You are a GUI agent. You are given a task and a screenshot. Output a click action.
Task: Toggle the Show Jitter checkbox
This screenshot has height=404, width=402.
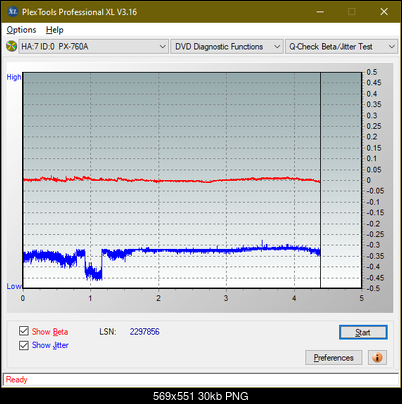pyautogui.click(x=24, y=345)
